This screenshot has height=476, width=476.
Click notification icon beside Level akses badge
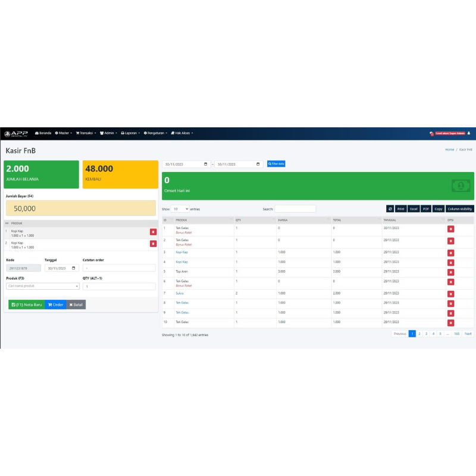pos(431,133)
